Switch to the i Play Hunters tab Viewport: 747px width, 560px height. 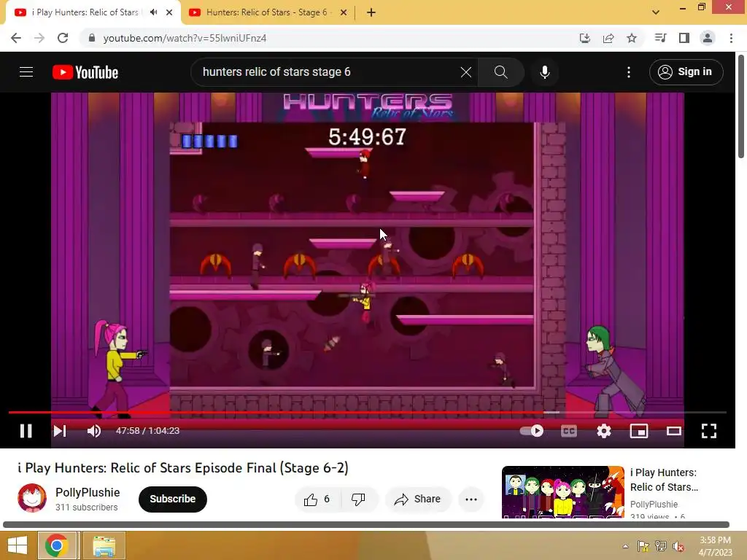pos(85,12)
